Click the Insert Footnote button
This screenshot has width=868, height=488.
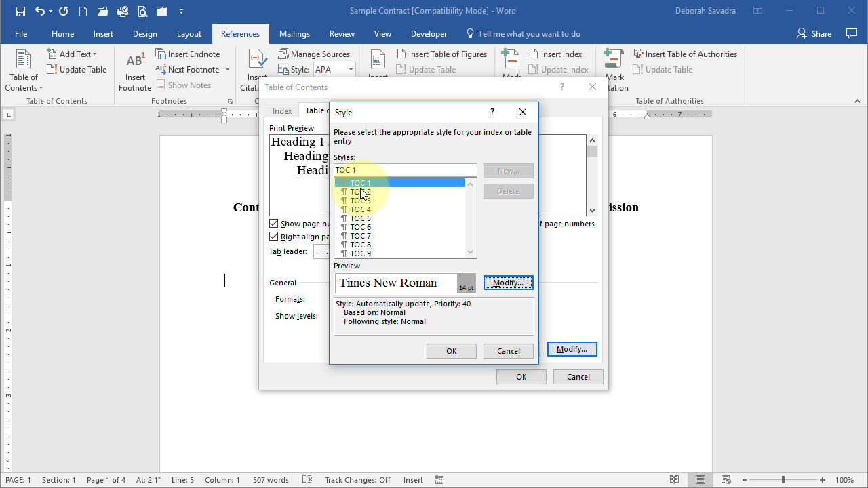pyautogui.click(x=135, y=71)
